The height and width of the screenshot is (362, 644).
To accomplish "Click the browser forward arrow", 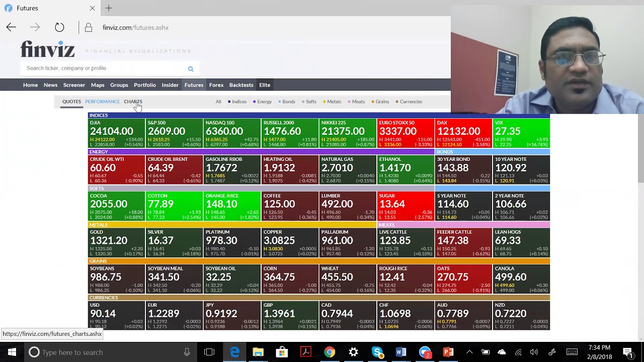I will [35, 28].
